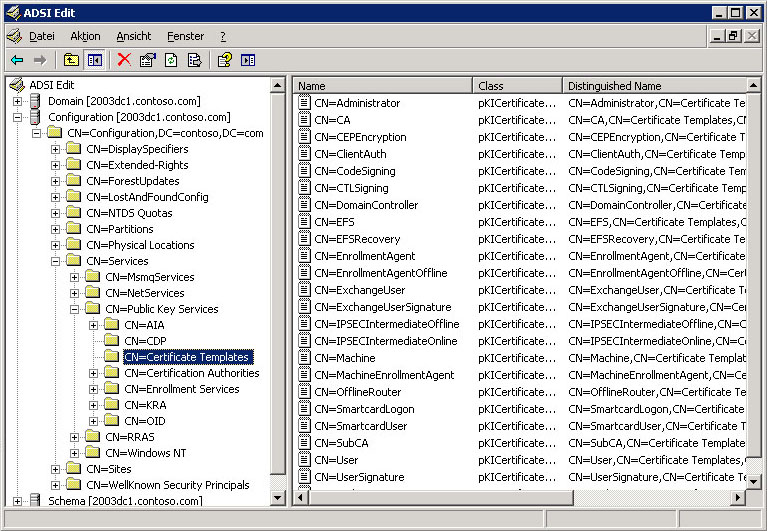
Task: Open the Datei menu
Action: click(42, 36)
